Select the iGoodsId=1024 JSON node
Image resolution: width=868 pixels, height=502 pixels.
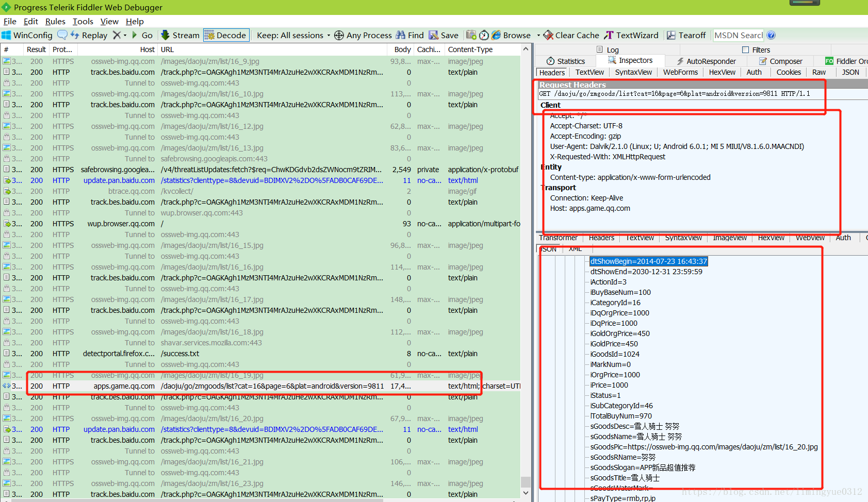[x=615, y=354]
